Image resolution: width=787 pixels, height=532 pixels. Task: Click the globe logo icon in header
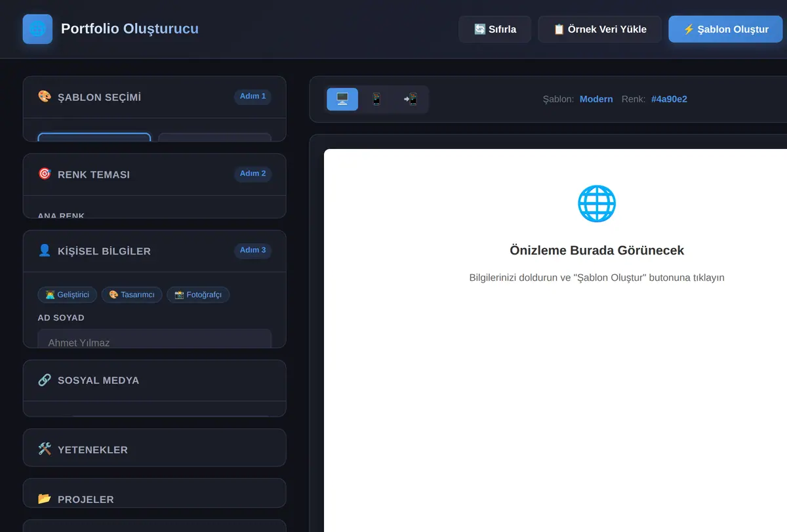(37, 29)
